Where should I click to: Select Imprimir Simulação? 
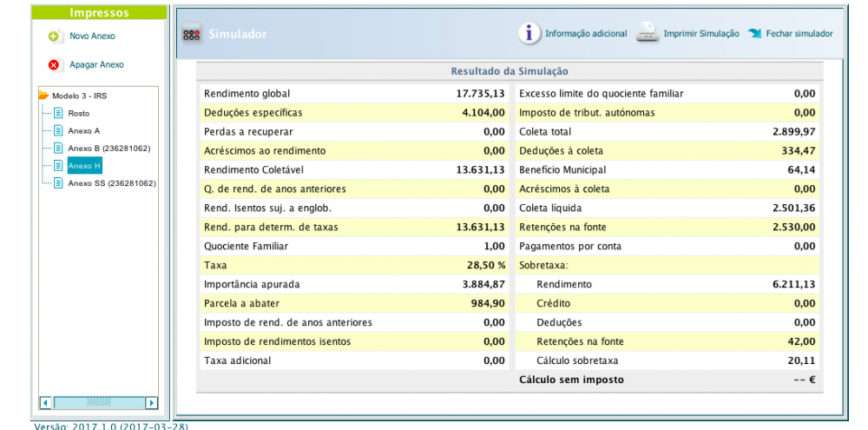click(701, 33)
